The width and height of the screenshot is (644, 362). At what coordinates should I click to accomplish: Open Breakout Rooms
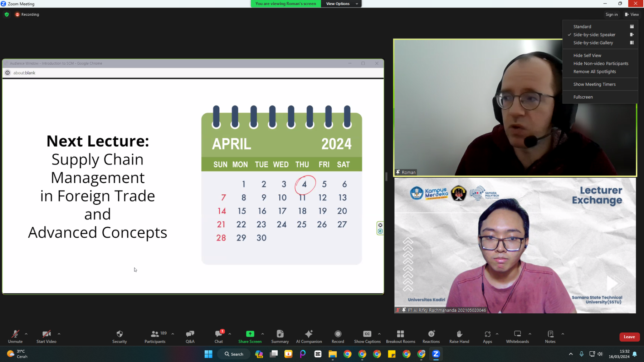click(400, 337)
